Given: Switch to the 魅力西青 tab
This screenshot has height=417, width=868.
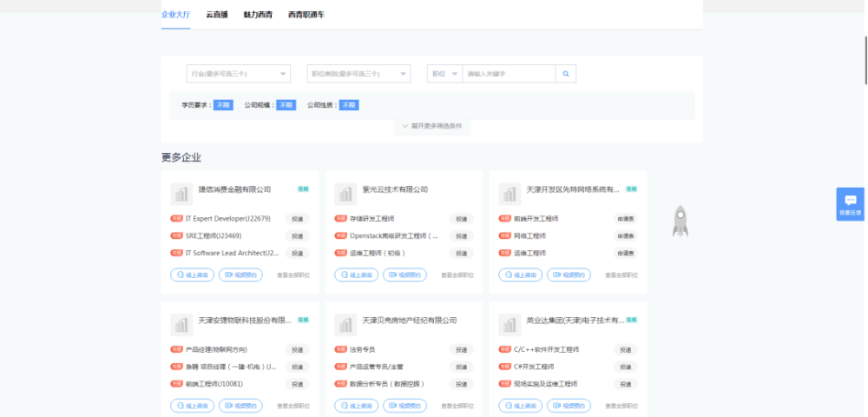Looking at the screenshot, I should [x=258, y=15].
